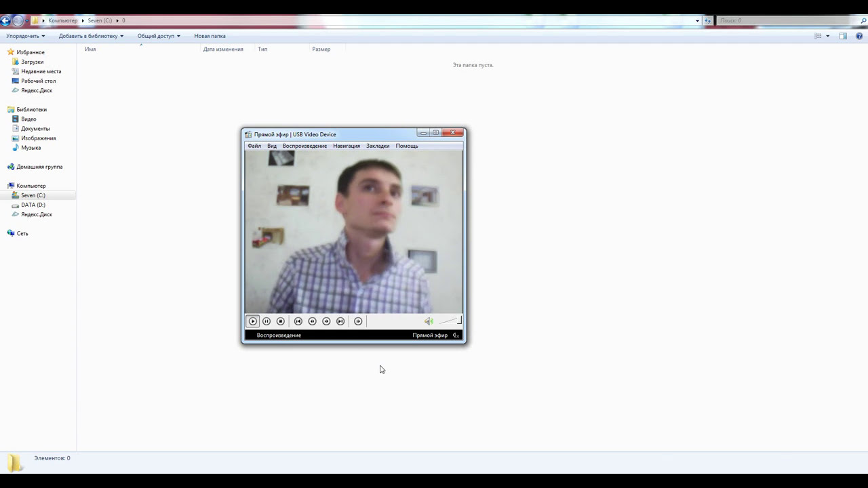Expand the view options dropdown arrow
Image resolution: width=868 pixels, height=488 pixels.
[827, 36]
